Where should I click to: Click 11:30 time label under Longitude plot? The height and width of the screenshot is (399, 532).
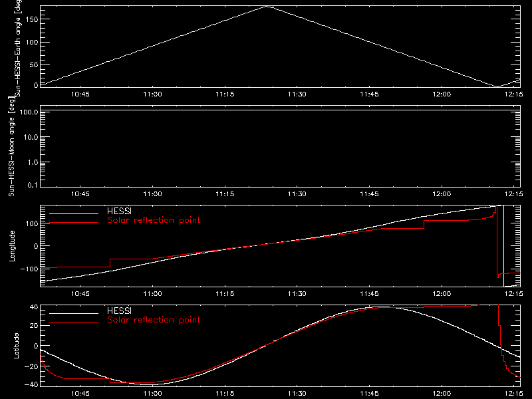coord(297,293)
